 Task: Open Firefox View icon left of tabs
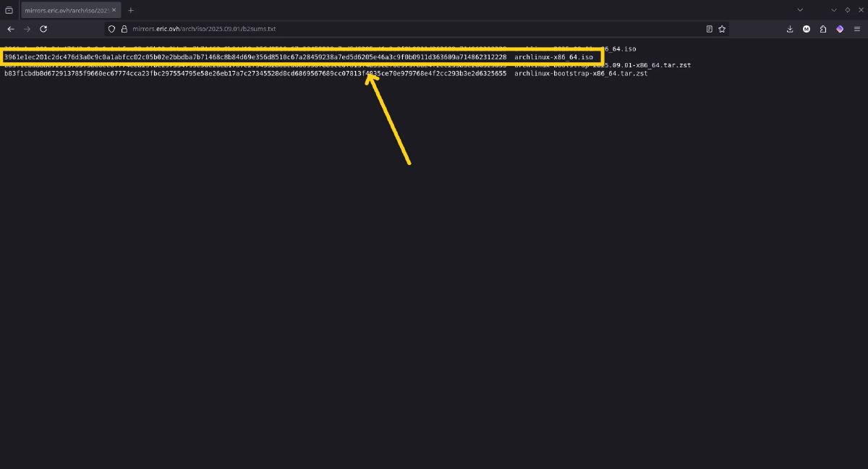(9, 10)
